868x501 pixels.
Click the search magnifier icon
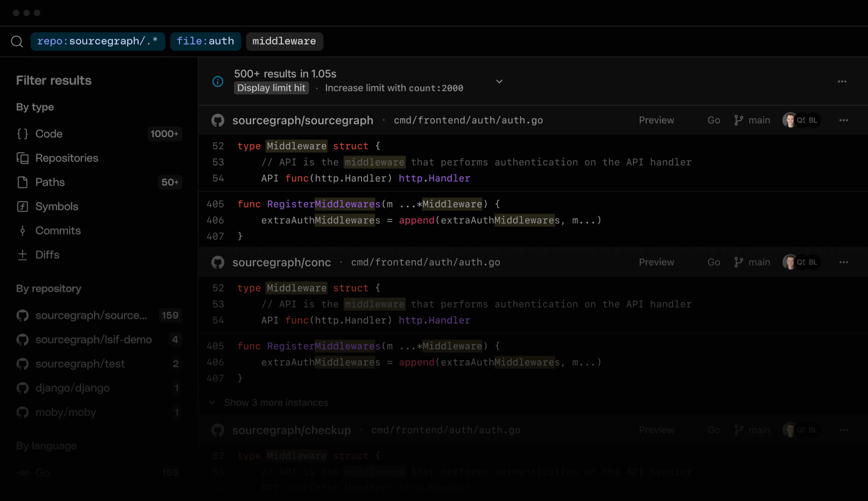[x=17, y=41]
